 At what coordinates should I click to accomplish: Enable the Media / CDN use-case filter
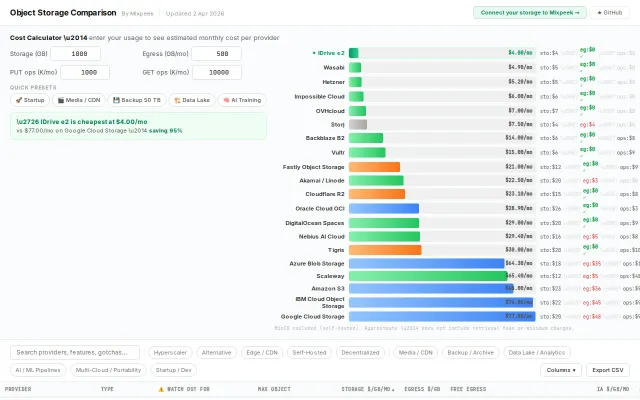pos(416,352)
